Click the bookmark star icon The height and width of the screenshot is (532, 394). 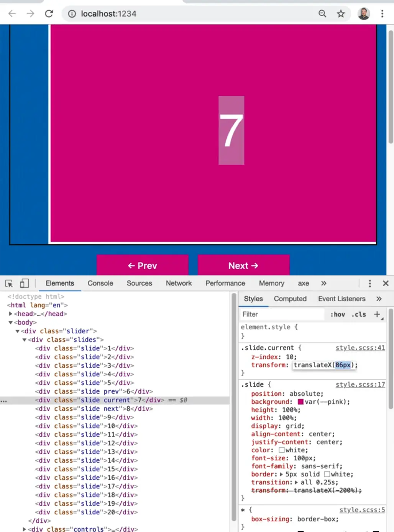pos(340,14)
